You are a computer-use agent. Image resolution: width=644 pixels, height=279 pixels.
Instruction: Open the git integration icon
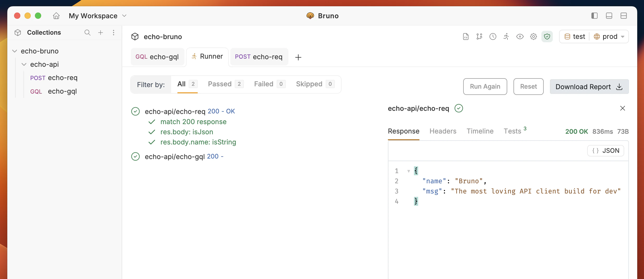click(479, 37)
